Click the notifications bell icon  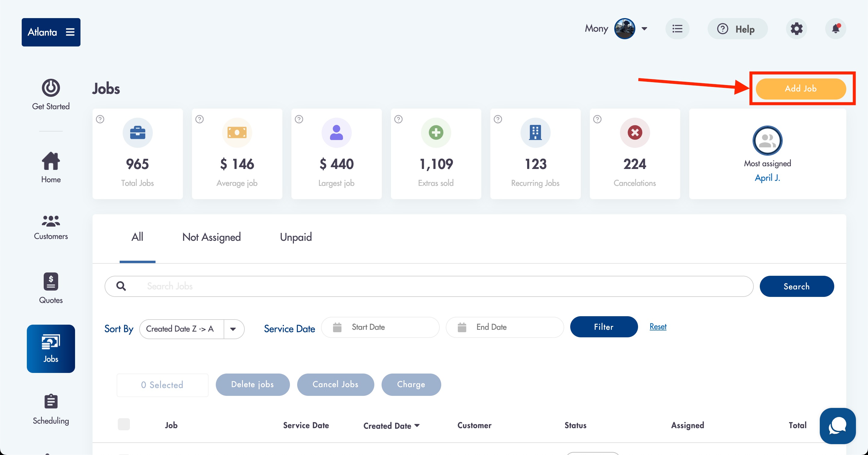[x=835, y=29]
